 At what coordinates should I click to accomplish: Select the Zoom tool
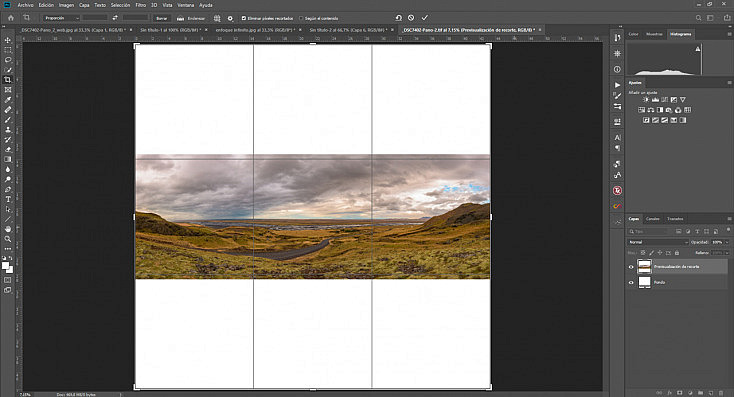click(x=7, y=239)
